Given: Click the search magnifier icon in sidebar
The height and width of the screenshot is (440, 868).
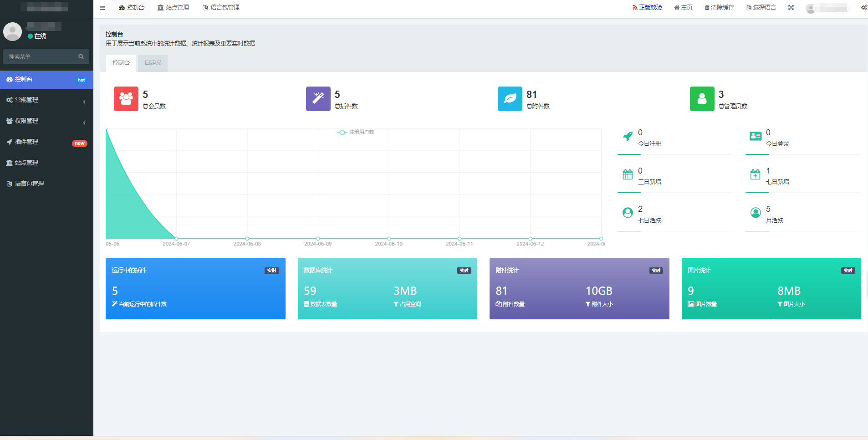Looking at the screenshot, I should pos(81,57).
